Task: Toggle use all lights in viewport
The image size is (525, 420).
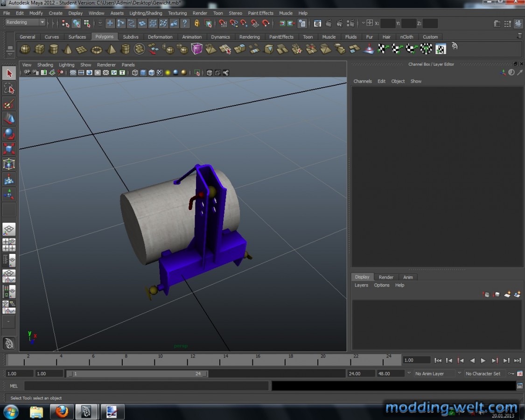Action: (x=168, y=73)
